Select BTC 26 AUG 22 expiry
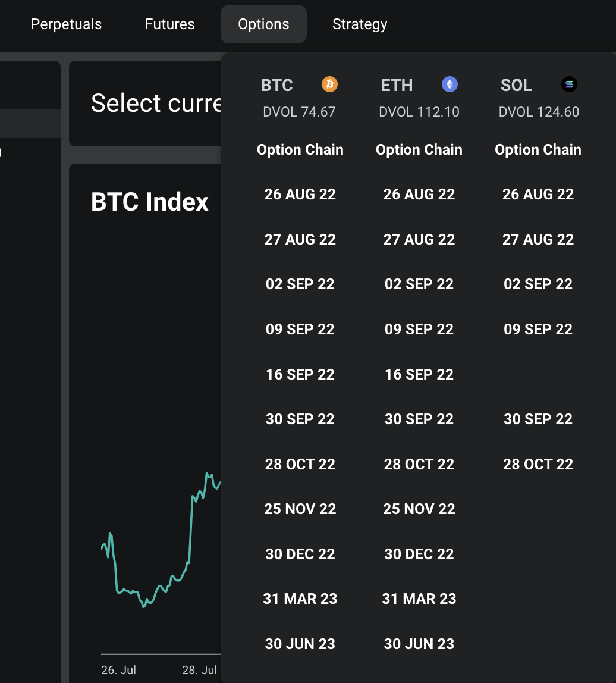 pyautogui.click(x=300, y=195)
